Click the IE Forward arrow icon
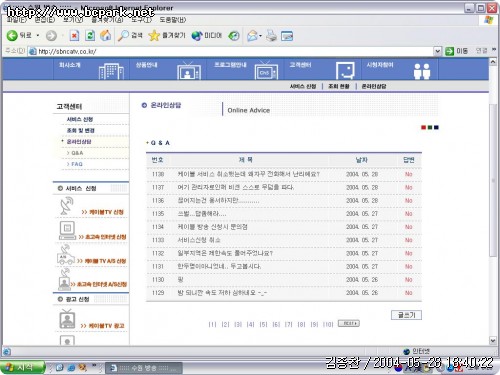Viewport: 500px width, 375px height. 51,36
